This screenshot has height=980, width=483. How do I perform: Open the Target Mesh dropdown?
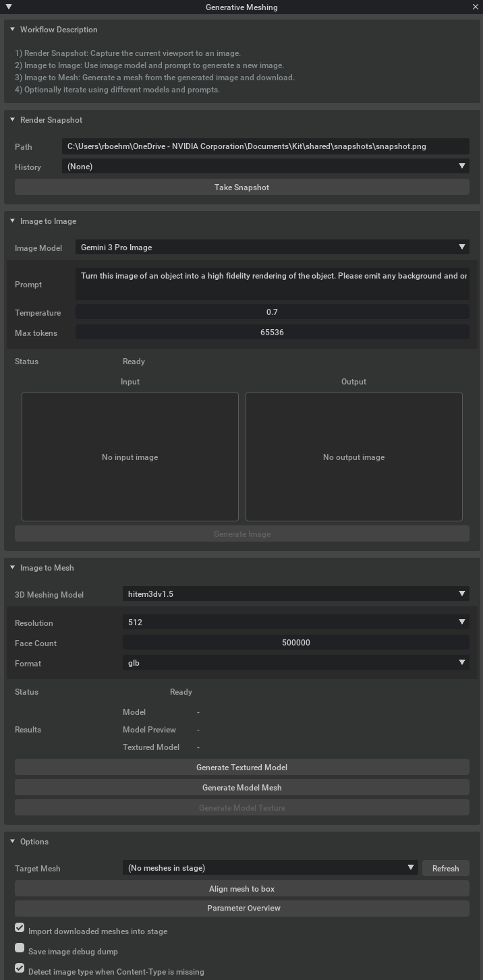point(271,868)
